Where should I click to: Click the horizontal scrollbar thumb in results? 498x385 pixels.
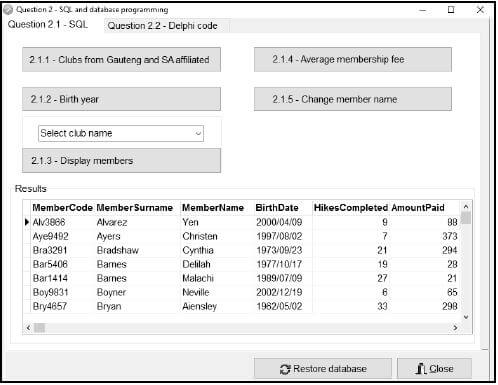[x=39, y=328]
